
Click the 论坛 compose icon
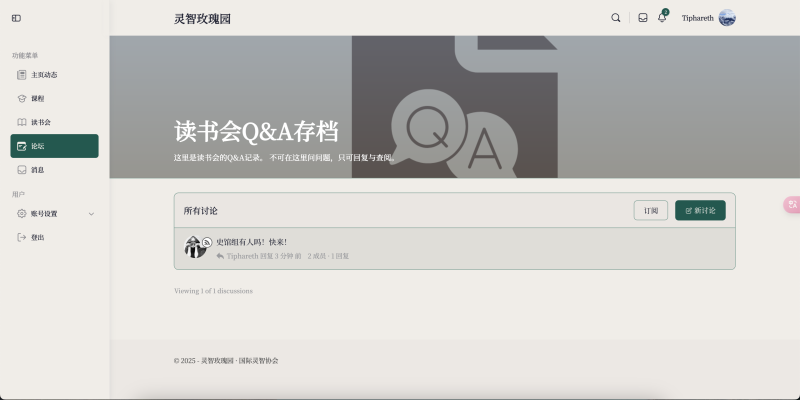tap(21, 146)
